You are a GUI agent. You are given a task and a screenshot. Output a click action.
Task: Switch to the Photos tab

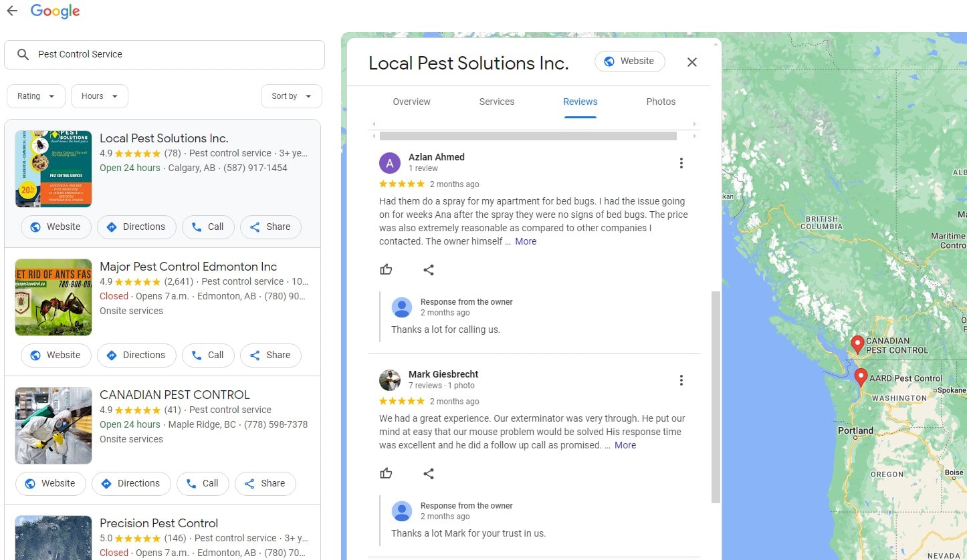coord(660,102)
